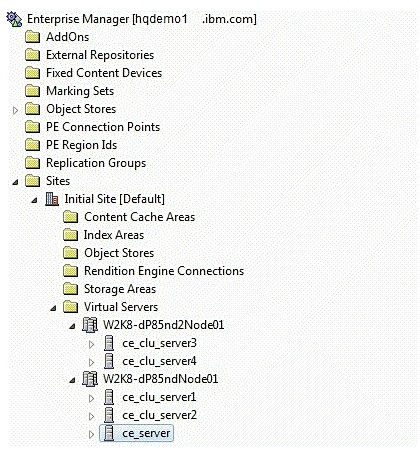
Task: Click the W2K8-dP85nd2Node01 virtual server icon
Action: tap(90, 325)
